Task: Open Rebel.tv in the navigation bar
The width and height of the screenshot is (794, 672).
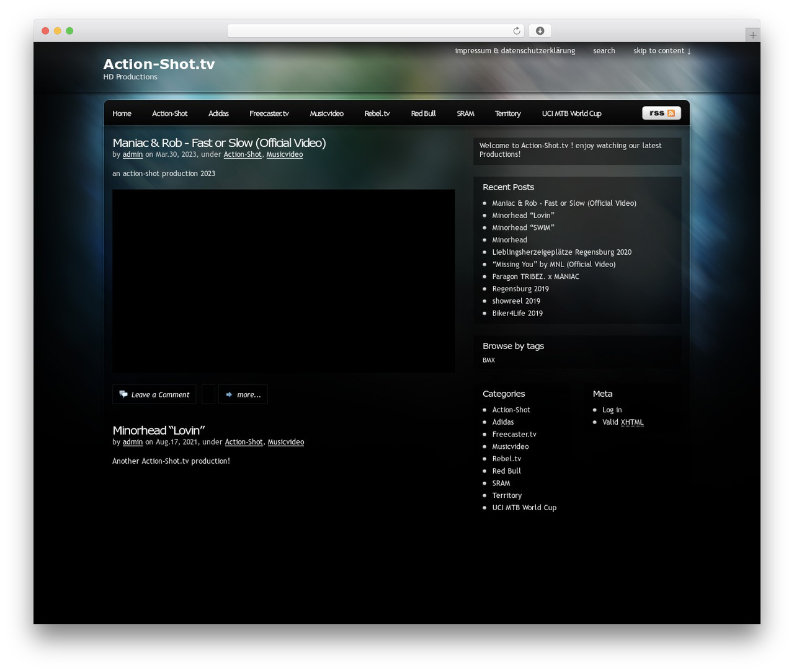Action: pyautogui.click(x=377, y=113)
